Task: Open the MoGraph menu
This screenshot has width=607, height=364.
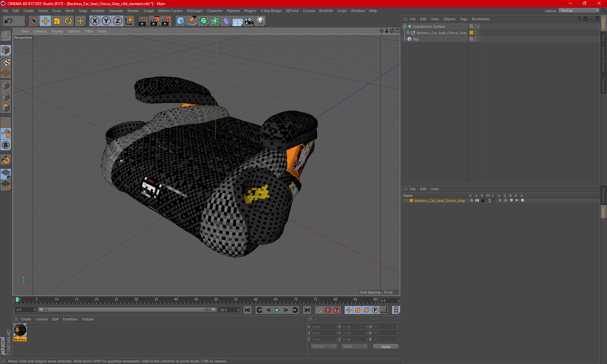Action: tap(195, 11)
